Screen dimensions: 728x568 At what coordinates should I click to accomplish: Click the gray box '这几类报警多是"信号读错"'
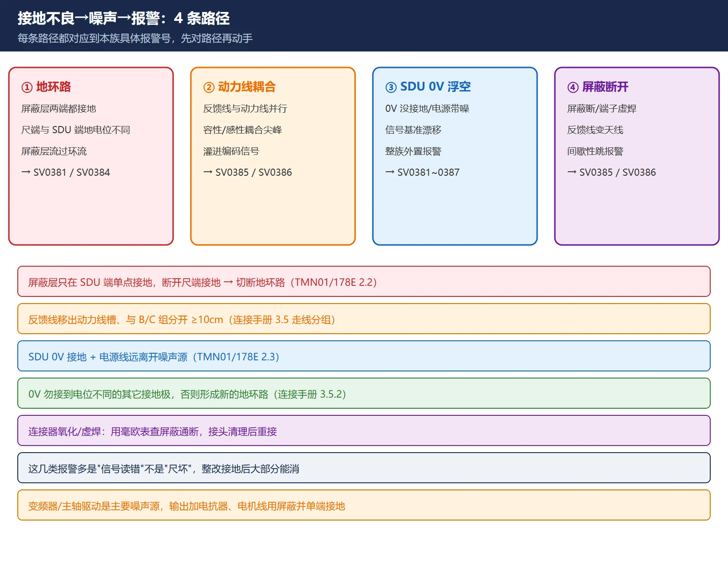coord(364,468)
